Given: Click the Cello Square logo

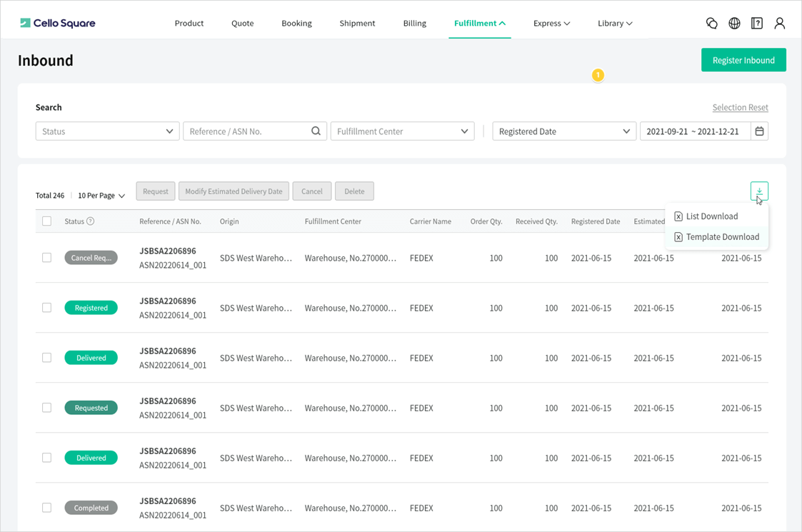Looking at the screenshot, I should click(x=57, y=24).
